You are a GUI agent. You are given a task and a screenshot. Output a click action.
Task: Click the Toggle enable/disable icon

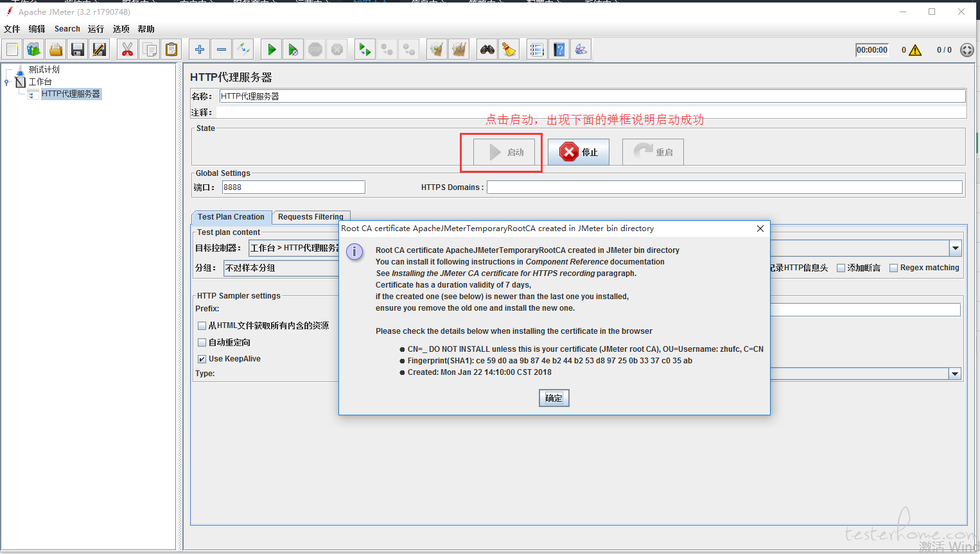point(243,49)
